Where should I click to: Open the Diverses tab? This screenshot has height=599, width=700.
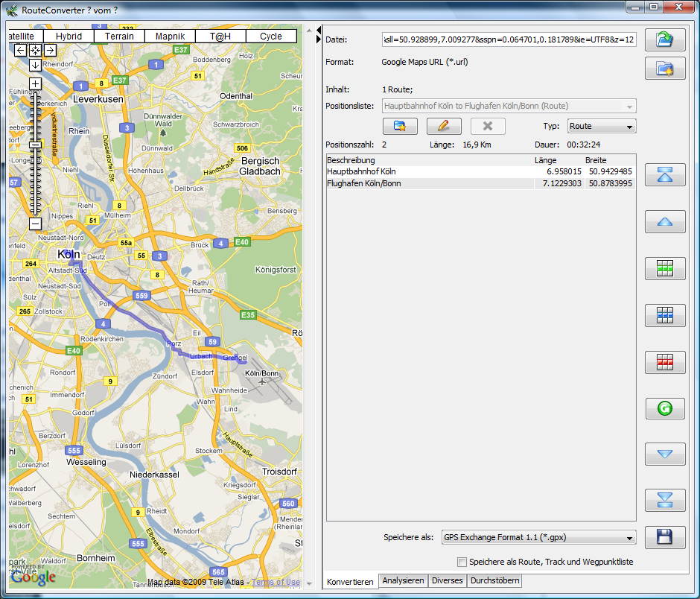click(x=448, y=580)
